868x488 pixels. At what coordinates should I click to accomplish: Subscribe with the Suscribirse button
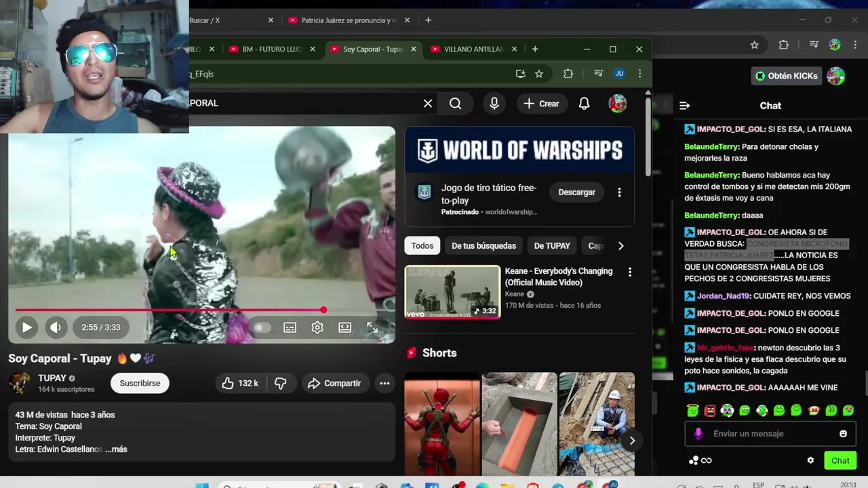(140, 383)
